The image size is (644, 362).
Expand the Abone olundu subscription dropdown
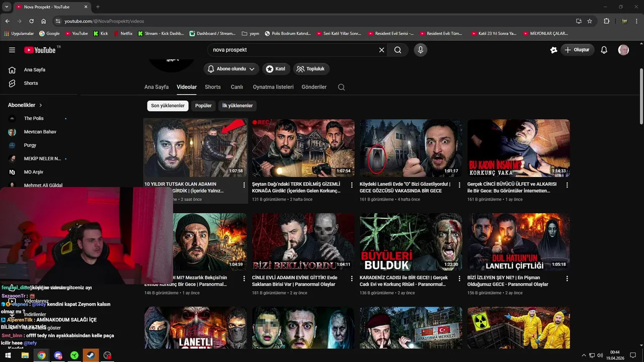231,69
